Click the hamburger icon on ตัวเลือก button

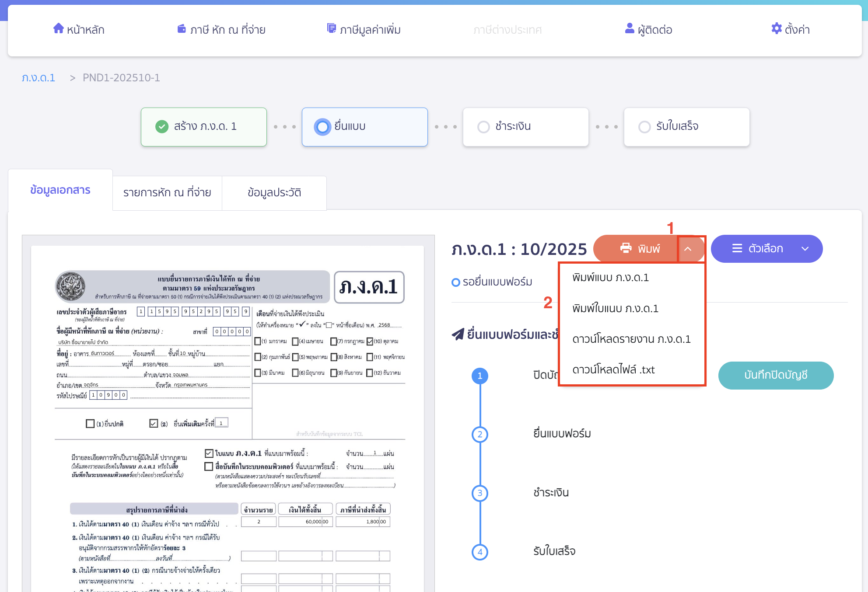[737, 248]
